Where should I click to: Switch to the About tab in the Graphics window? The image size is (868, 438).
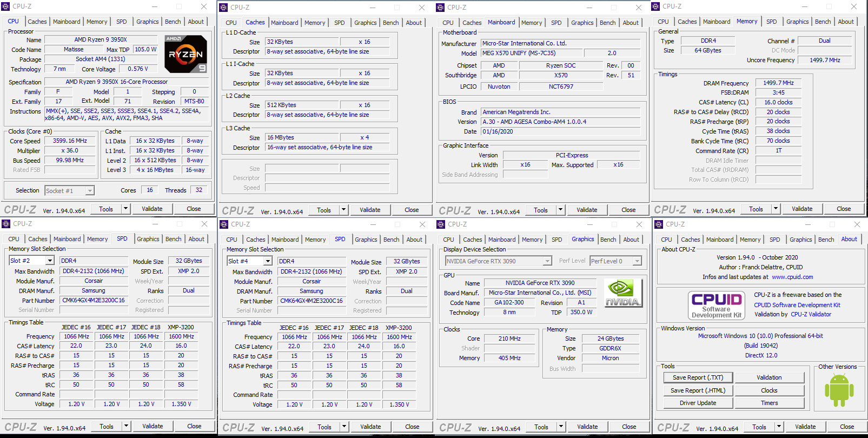click(x=631, y=240)
